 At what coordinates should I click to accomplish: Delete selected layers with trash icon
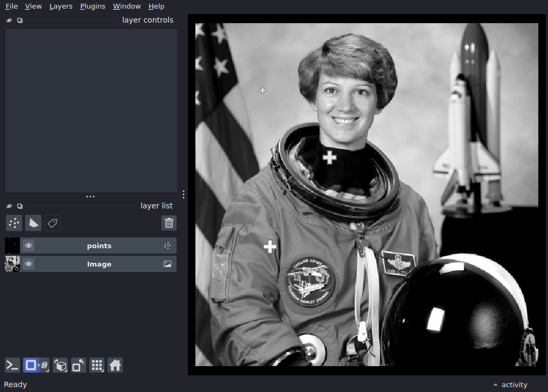[x=169, y=223]
